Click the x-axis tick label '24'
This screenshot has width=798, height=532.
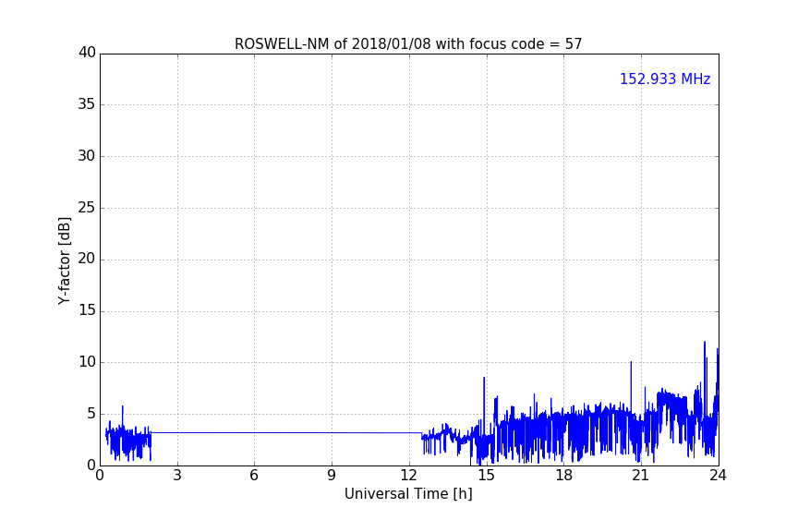[718, 476]
